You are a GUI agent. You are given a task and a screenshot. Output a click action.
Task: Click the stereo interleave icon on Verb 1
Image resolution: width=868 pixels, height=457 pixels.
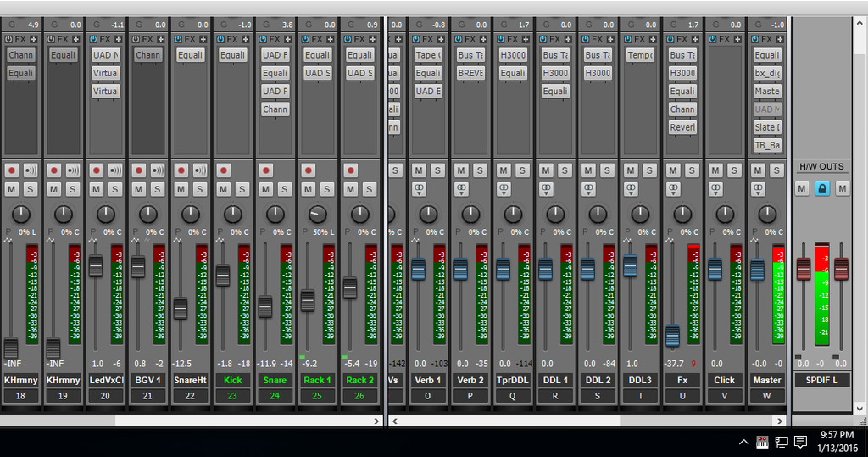(x=419, y=188)
